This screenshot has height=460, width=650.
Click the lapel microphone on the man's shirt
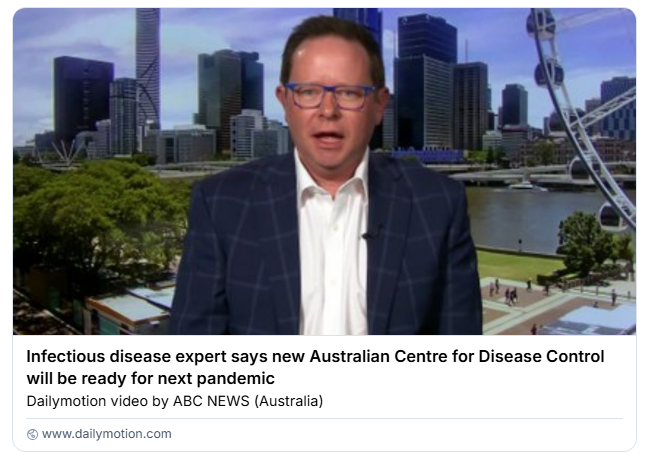[371, 233]
